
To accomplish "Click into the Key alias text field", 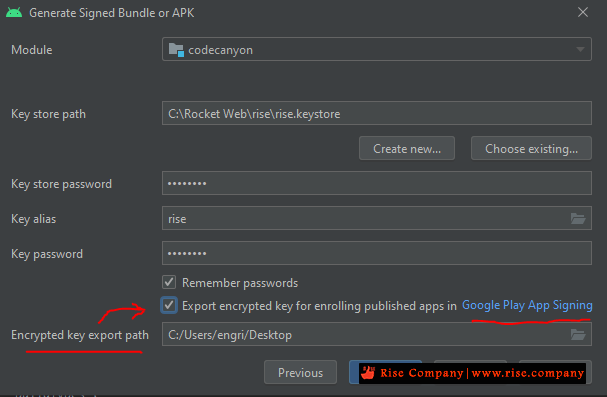I will point(365,219).
